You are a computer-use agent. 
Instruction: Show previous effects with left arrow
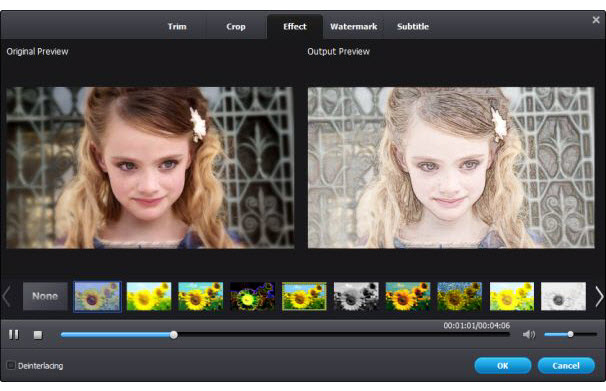[x=7, y=297]
